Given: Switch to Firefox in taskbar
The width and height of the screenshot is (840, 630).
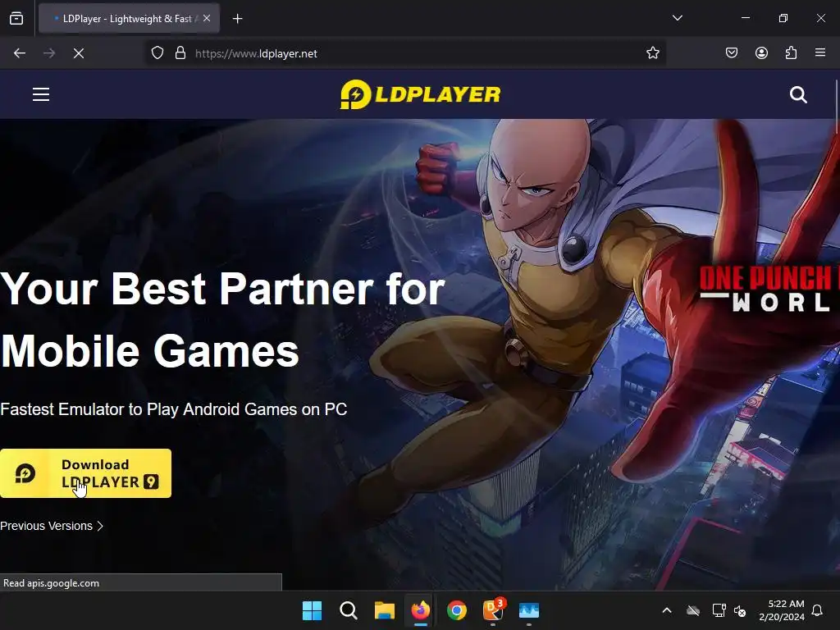Looking at the screenshot, I should [x=421, y=610].
